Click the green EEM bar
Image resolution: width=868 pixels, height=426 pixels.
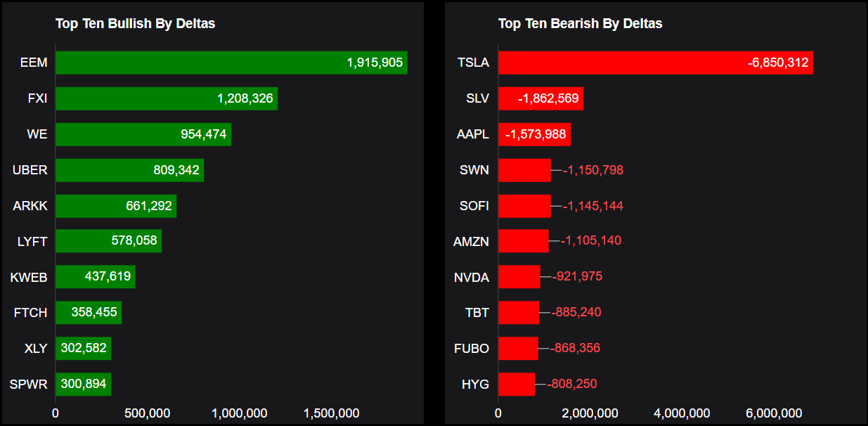point(231,63)
